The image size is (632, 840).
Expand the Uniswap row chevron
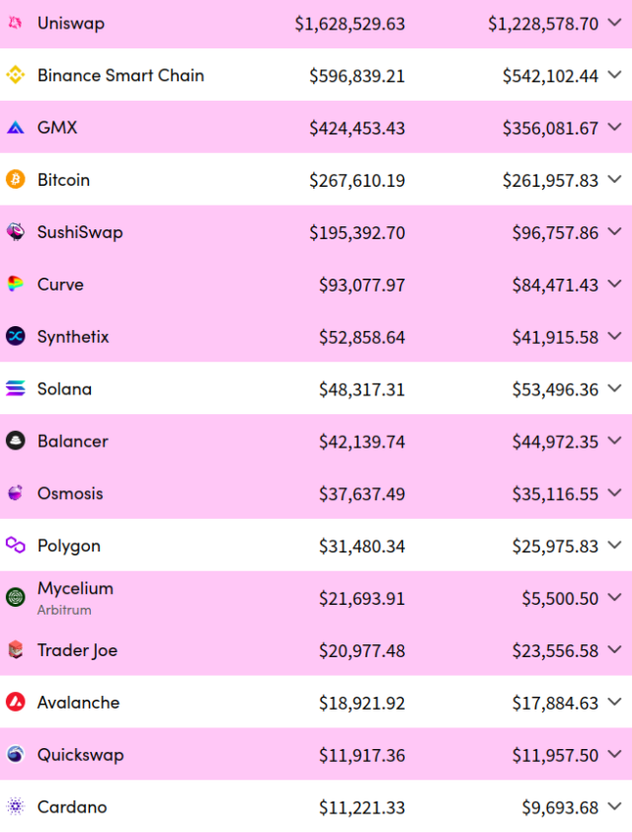pos(615,23)
